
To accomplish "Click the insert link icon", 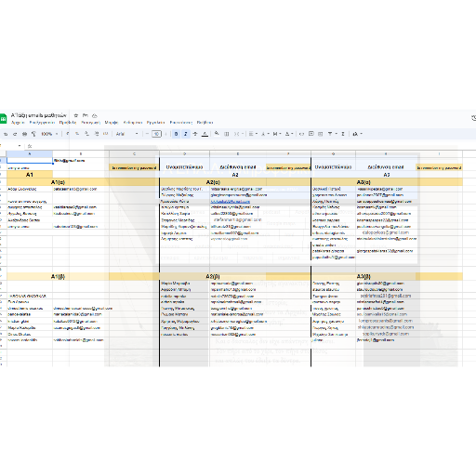I will click(x=301, y=134).
